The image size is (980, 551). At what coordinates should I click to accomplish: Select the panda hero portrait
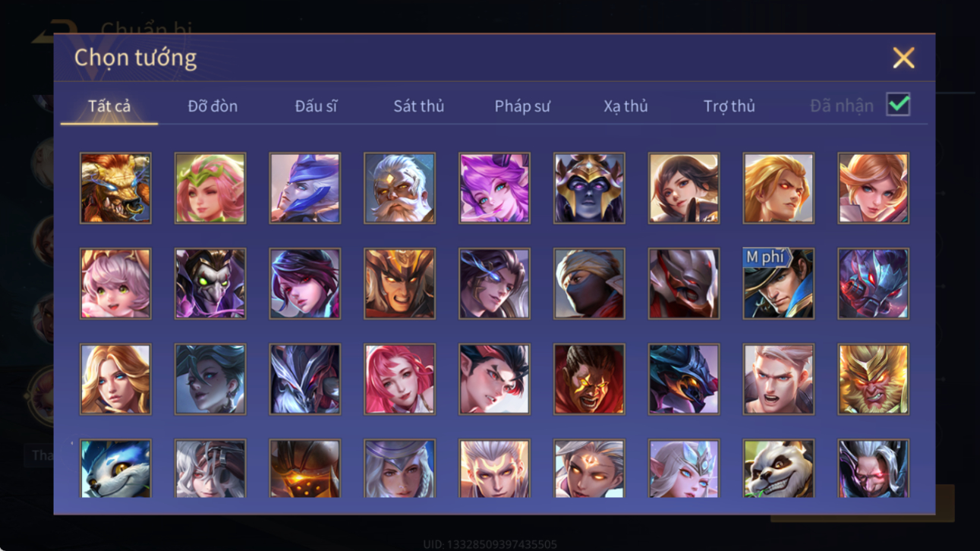[778, 468]
